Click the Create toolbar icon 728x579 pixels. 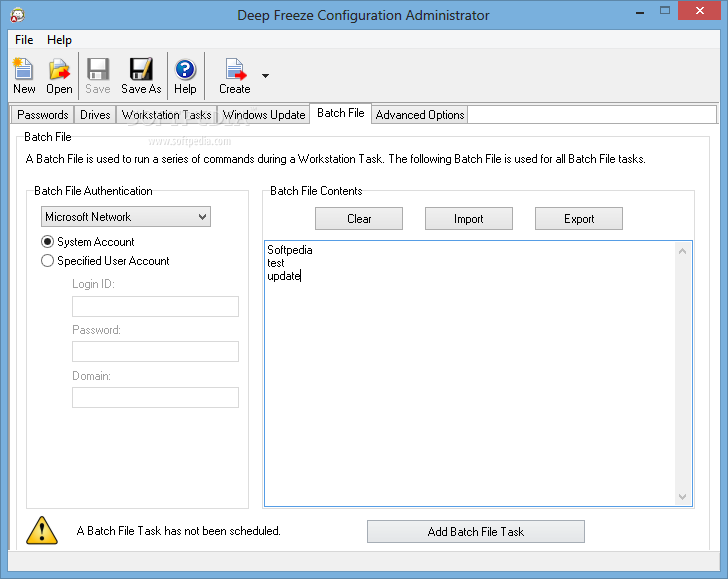[235, 76]
